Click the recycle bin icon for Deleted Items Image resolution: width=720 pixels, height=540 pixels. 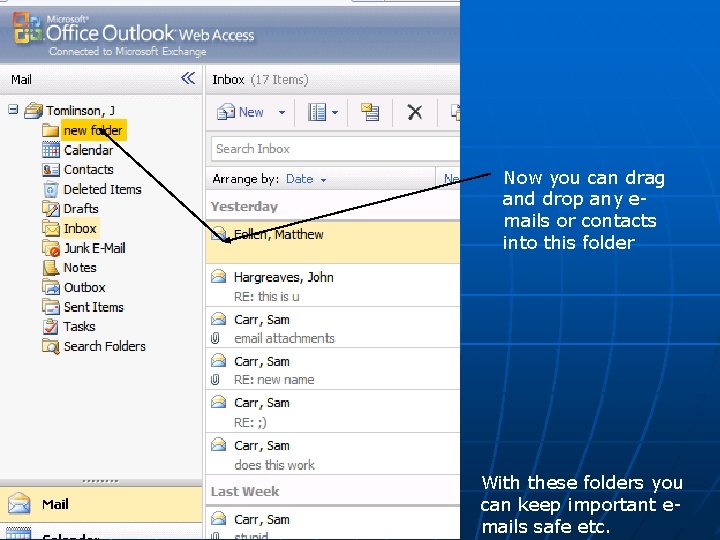coord(51,189)
